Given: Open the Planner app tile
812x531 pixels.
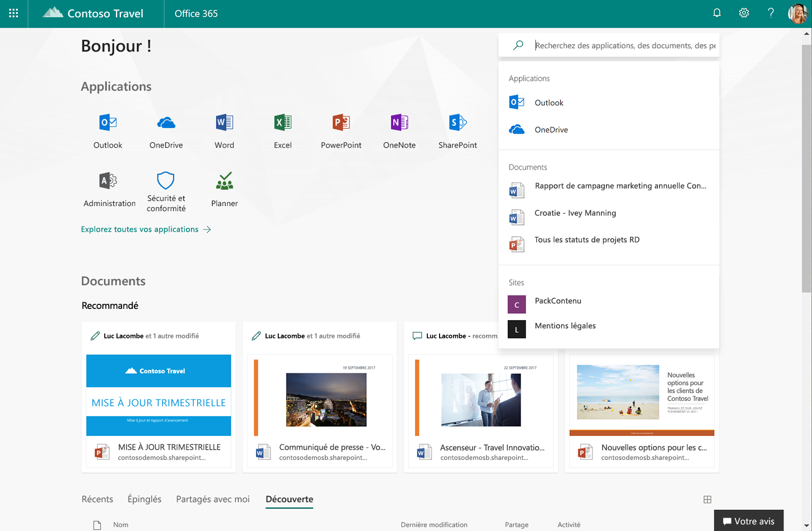Looking at the screenshot, I should pyautogui.click(x=225, y=190).
